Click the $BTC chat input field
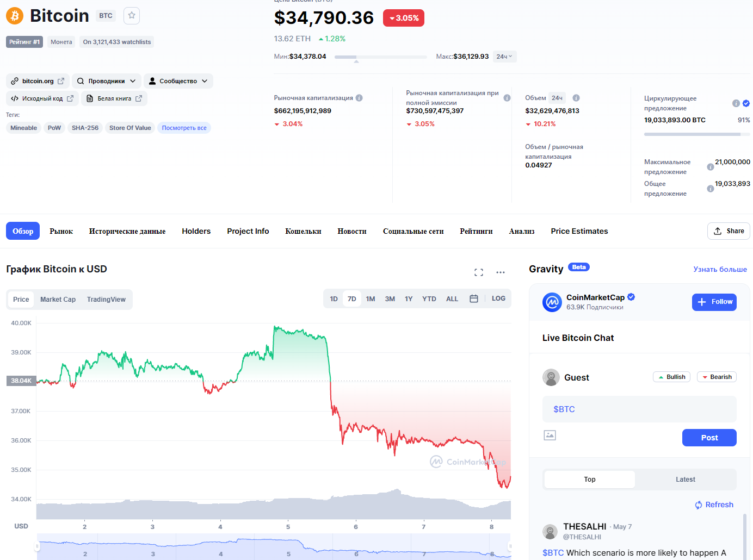The height and width of the screenshot is (560, 753). [x=639, y=409]
